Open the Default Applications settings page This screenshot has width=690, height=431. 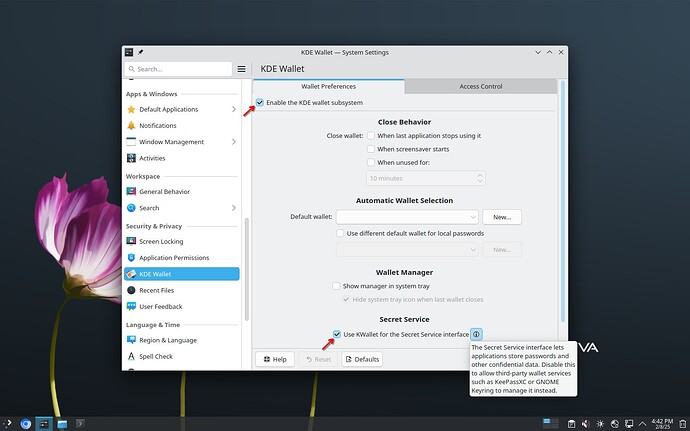click(181, 109)
